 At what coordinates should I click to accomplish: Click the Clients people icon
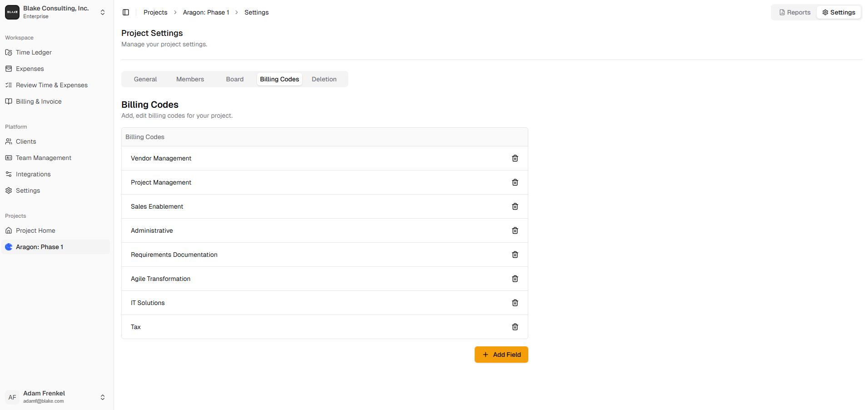9,141
